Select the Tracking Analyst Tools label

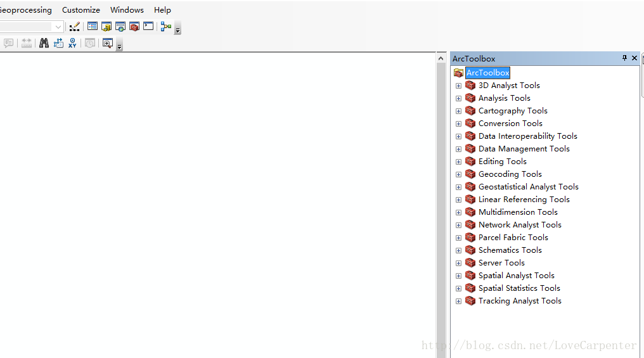tap(520, 301)
